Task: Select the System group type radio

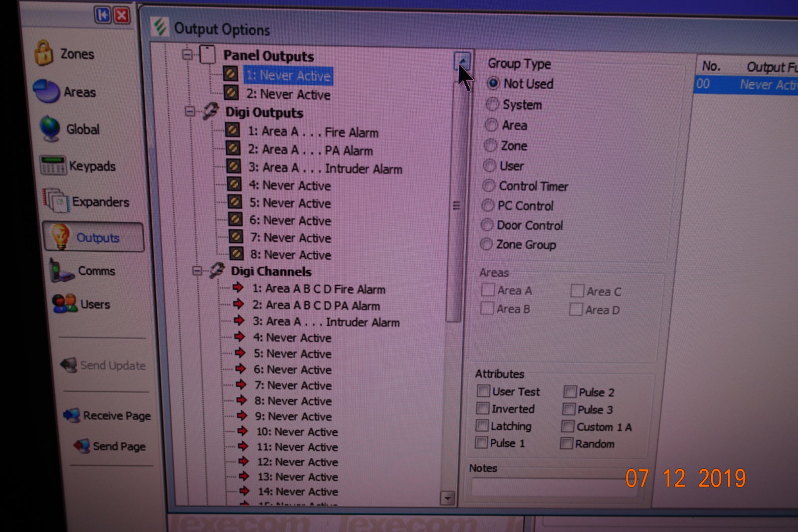Action: [492, 104]
